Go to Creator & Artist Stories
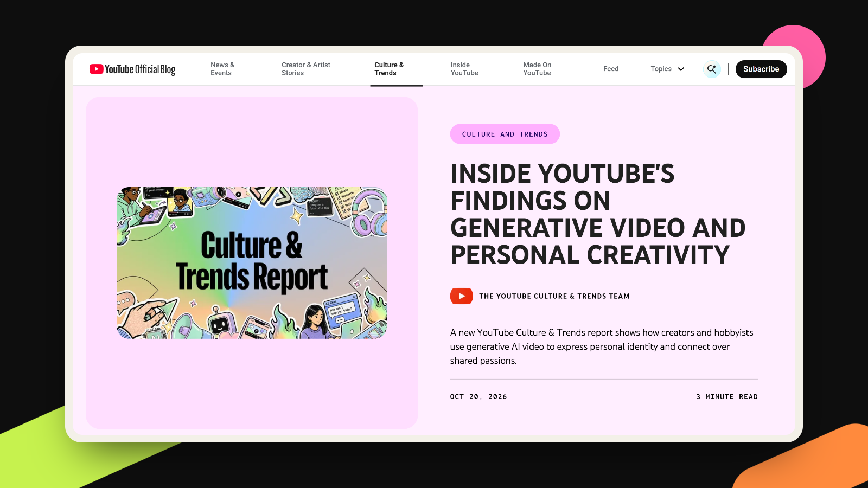This screenshot has height=488, width=868. click(306, 69)
